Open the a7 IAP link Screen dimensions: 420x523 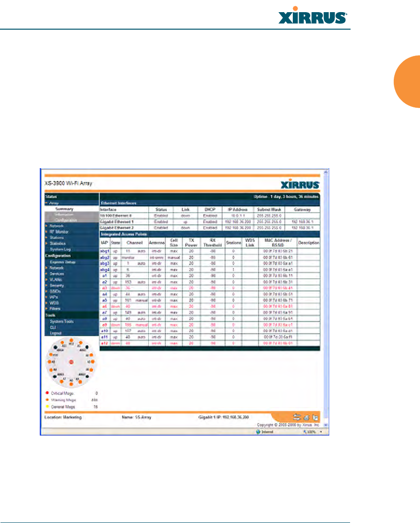pyautogui.click(x=104, y=313)
